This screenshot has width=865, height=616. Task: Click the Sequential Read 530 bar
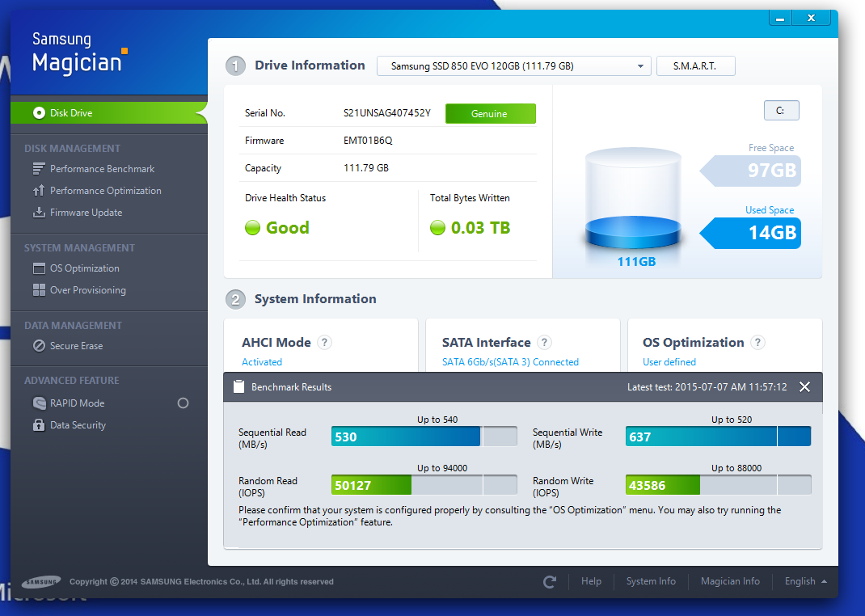pyautogui.click(x=424, y=437)
